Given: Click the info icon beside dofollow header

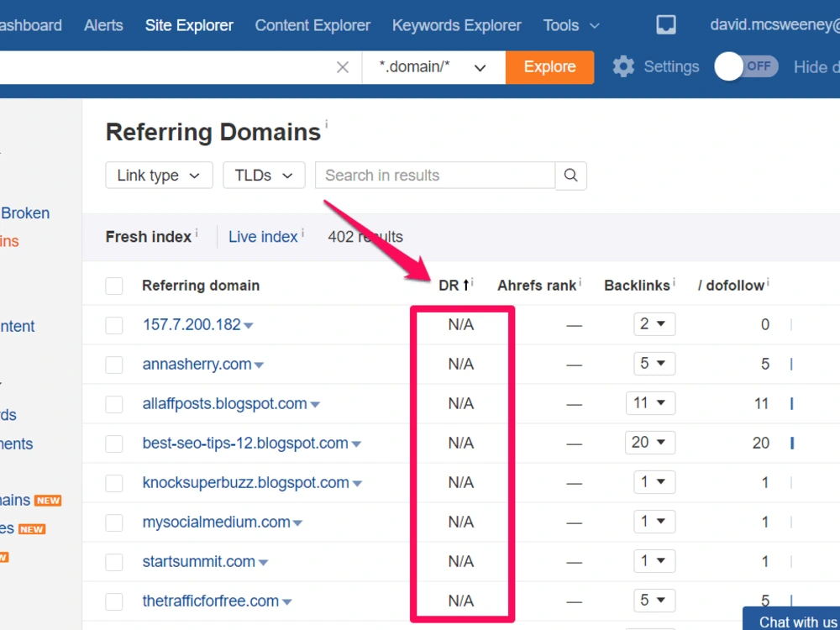Looking at the screenshot, I should pyautogui.click(x=768, y=281).
